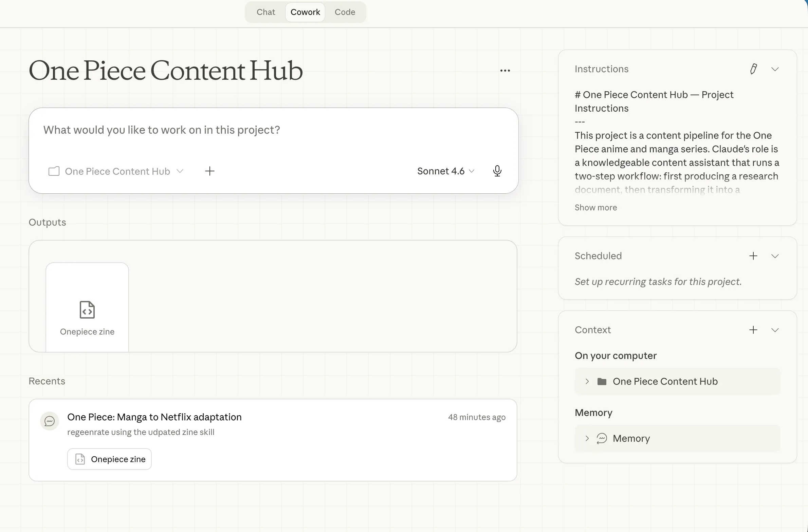This screenshot has width=808, height=532.
Task: Collapse the Instructions panel chevron
Action: coord(775,69)
